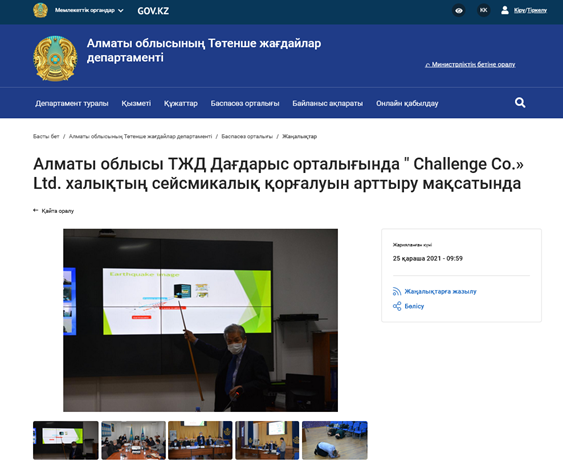Select the fifth thumbnail of person kneeling

click(335, 440)
